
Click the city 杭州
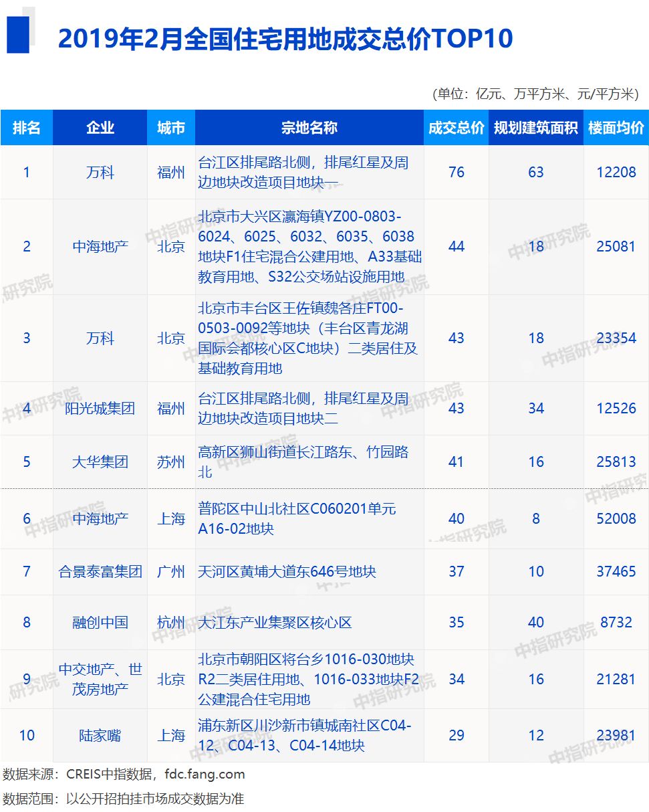tap(171, 623)
